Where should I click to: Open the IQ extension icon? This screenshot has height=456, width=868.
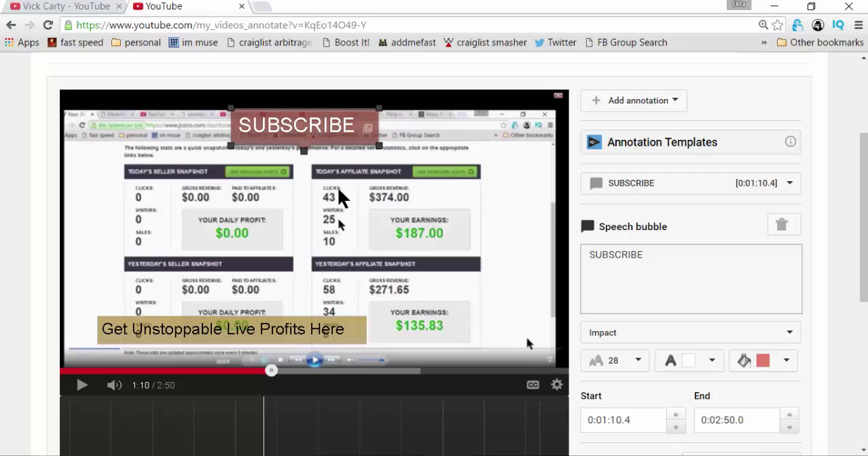pyautogui.click(x=838, y=25)
